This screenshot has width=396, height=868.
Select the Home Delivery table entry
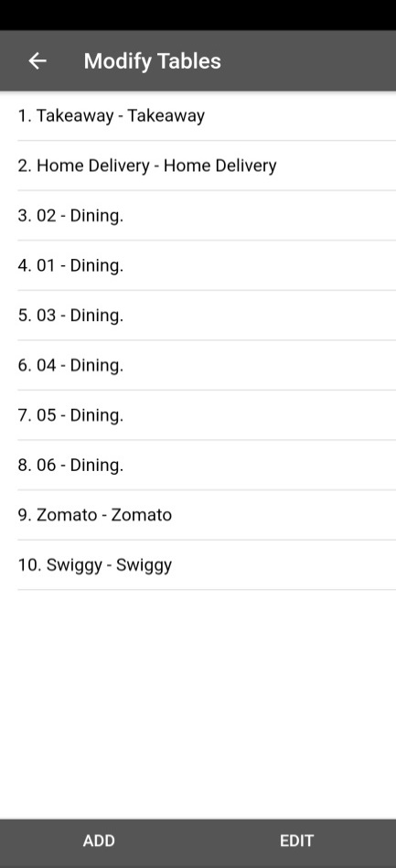198,166
